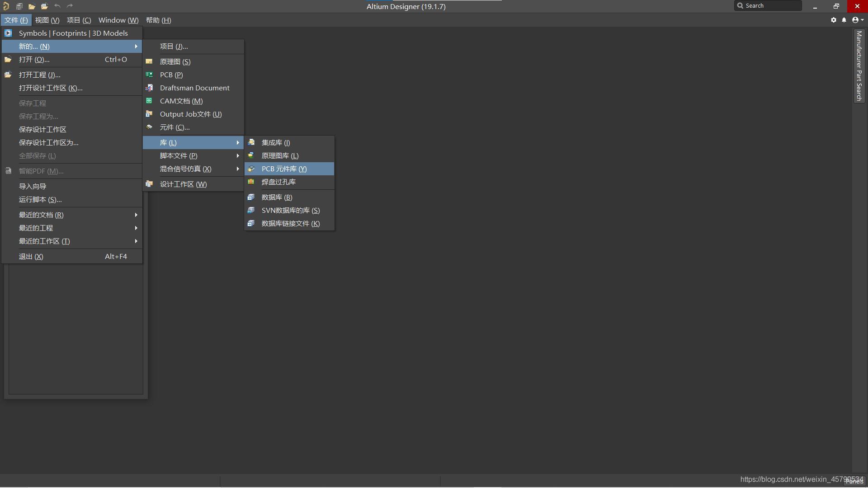Click the CAM文档 (M) icon

(149, 101)
